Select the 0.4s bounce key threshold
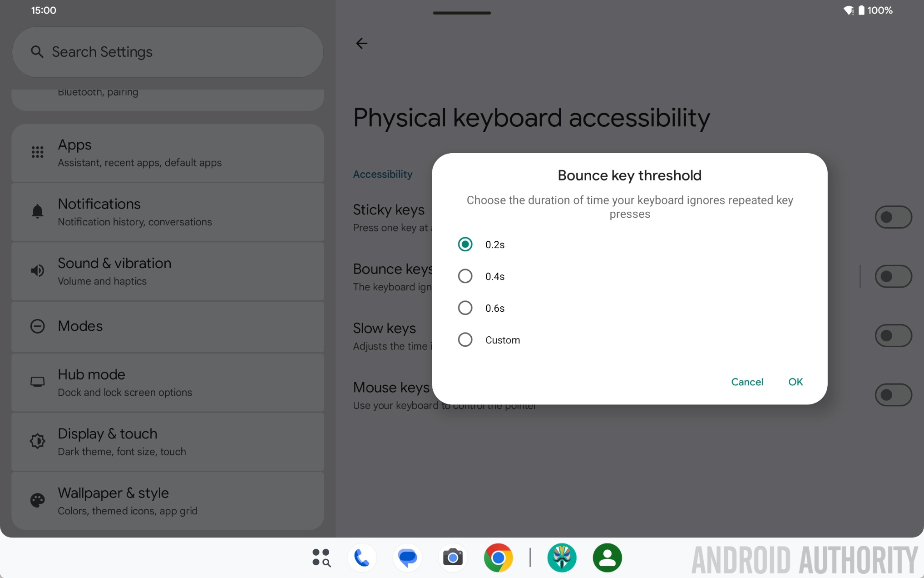Viewport: 924px width, 578px height. click(465, 276)
